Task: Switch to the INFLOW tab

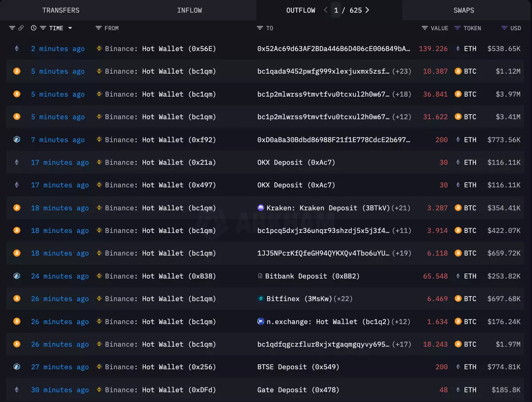Action: [x=189, y=10]
